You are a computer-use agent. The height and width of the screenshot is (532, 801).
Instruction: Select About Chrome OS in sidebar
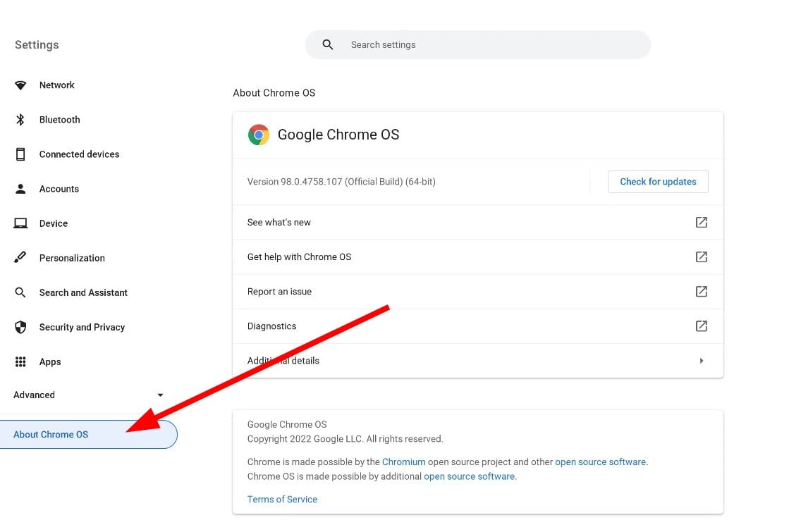88,435
